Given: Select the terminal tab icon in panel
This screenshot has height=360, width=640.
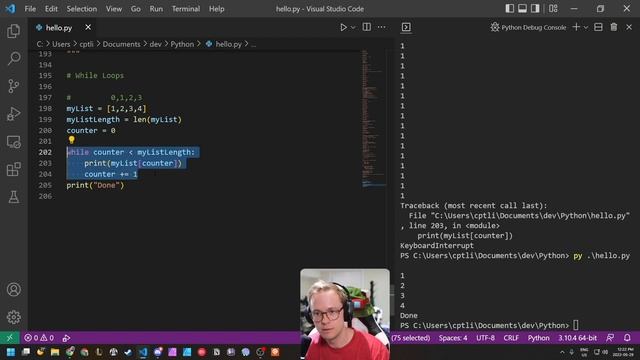Looking at the screenshot, I should tap(406, 27).
